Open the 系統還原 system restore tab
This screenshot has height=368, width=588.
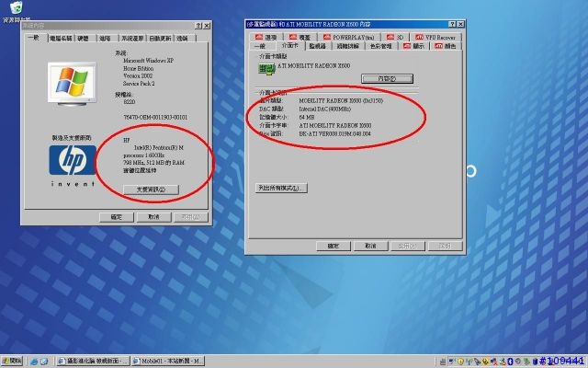point(132,39)
